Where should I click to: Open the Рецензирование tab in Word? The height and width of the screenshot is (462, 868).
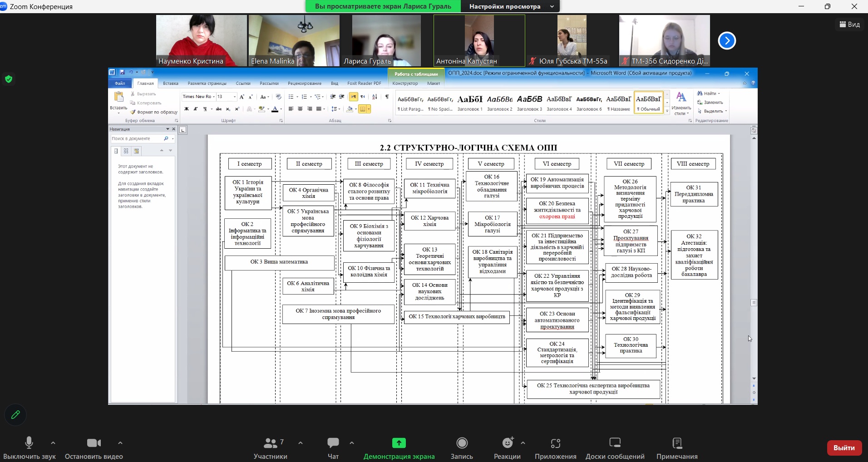(304, 84)
